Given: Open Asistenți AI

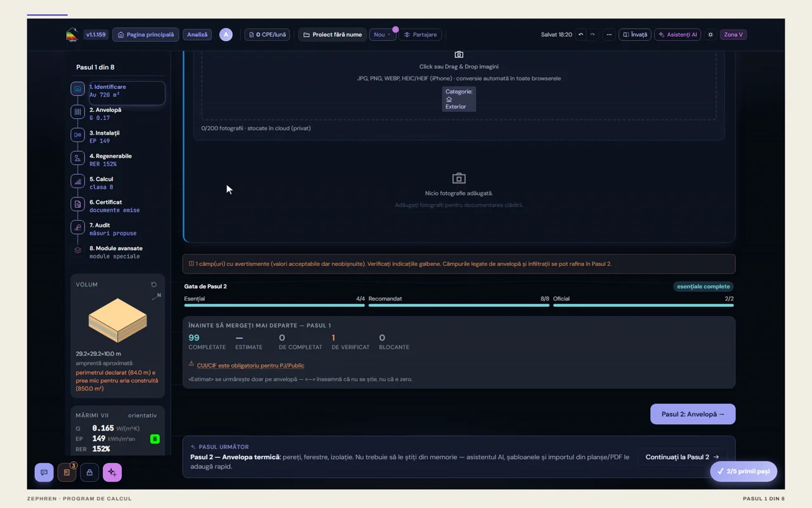Looking at the screenshot, I should tap(678, 35).
